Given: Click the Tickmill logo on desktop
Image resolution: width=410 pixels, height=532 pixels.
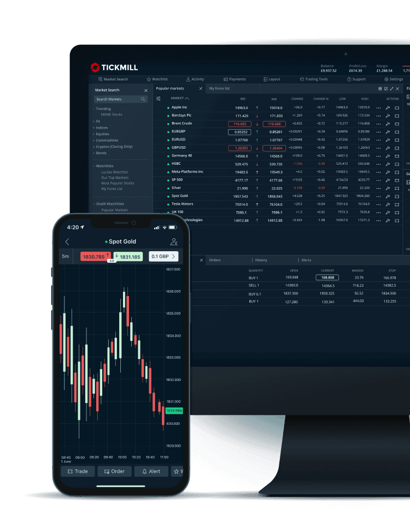Looking at the screenshot, I should [114, 67].
